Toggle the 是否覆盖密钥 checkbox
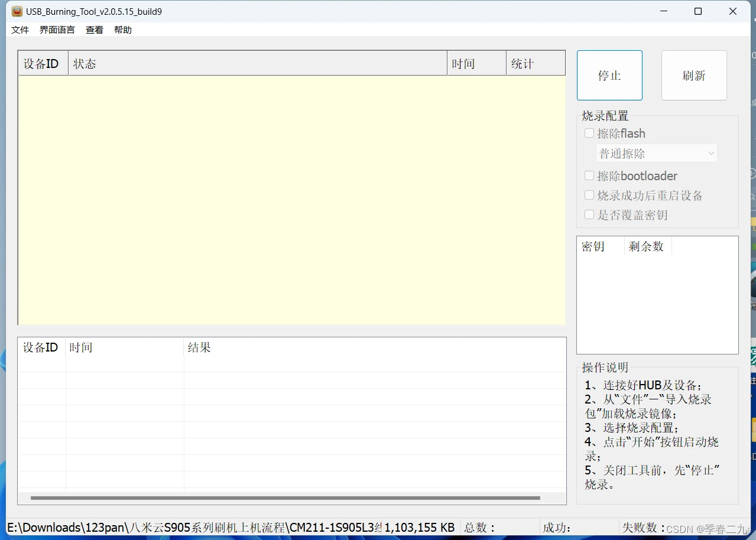The image size is (756, 540). tap(589, 214)
